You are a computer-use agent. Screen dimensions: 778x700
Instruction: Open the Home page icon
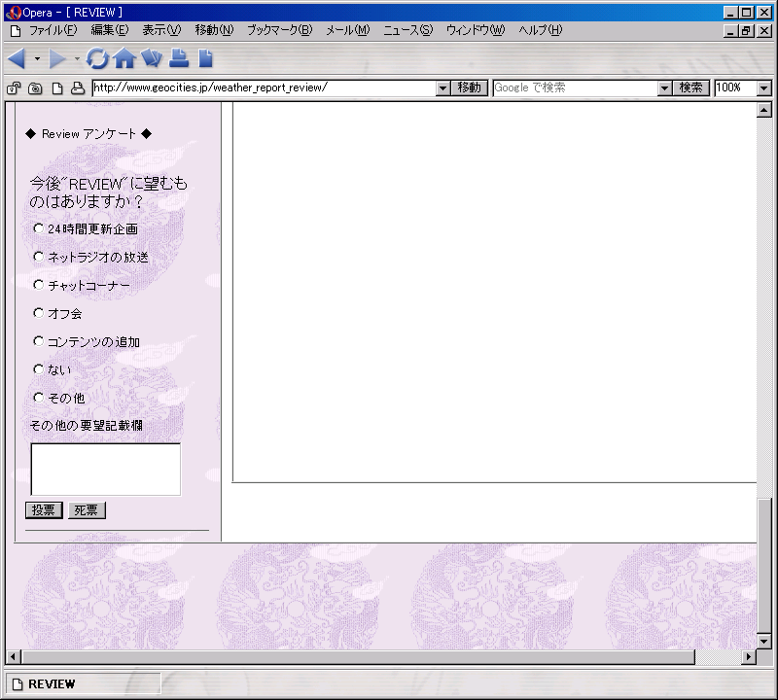tap(124, 58)
